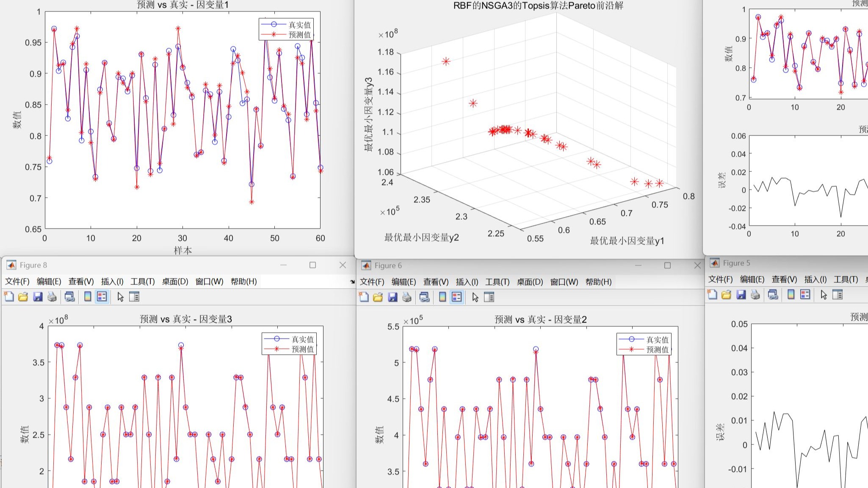Open the 插入(I) menu in Figure 6
This screenshot has height=488, width=868.
pos(466,281)
